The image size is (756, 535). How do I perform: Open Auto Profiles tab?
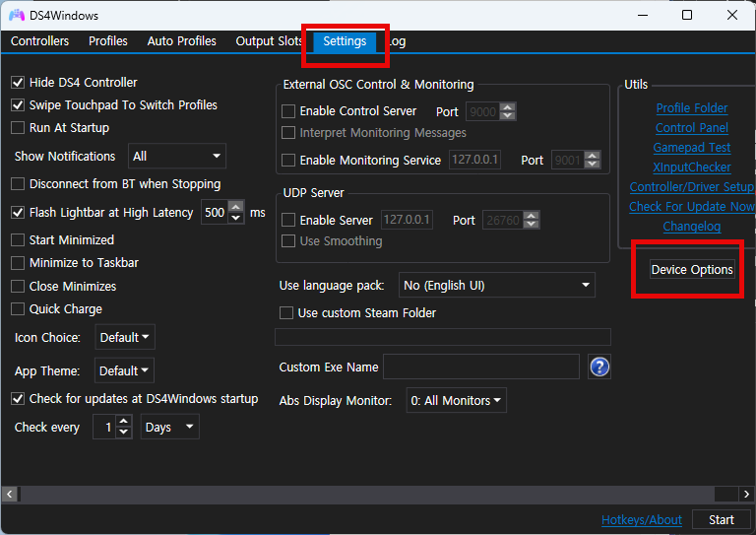pyautogui.click(x=182, y=41)
